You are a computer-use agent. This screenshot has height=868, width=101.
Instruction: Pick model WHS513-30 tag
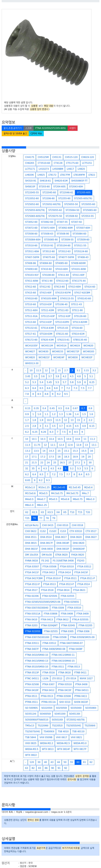[32, 363]
